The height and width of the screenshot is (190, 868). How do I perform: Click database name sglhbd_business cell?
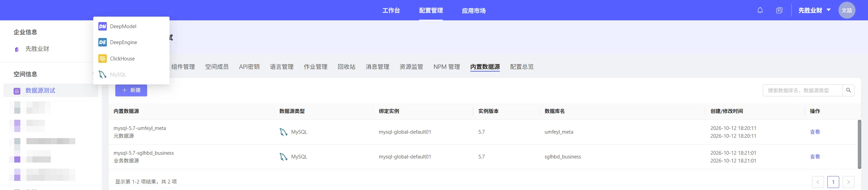pyautogui.click(x=563, y=157)
